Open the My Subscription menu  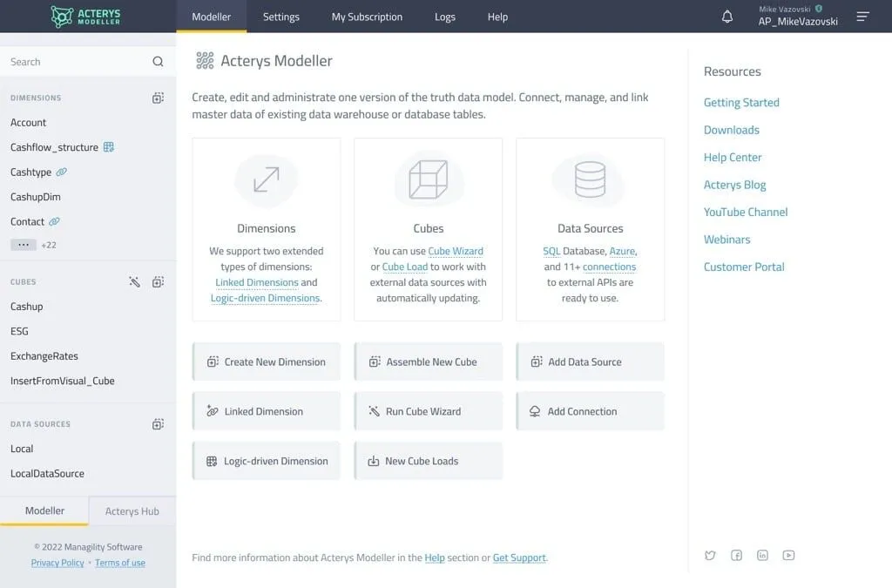click(x=367, y=17)
